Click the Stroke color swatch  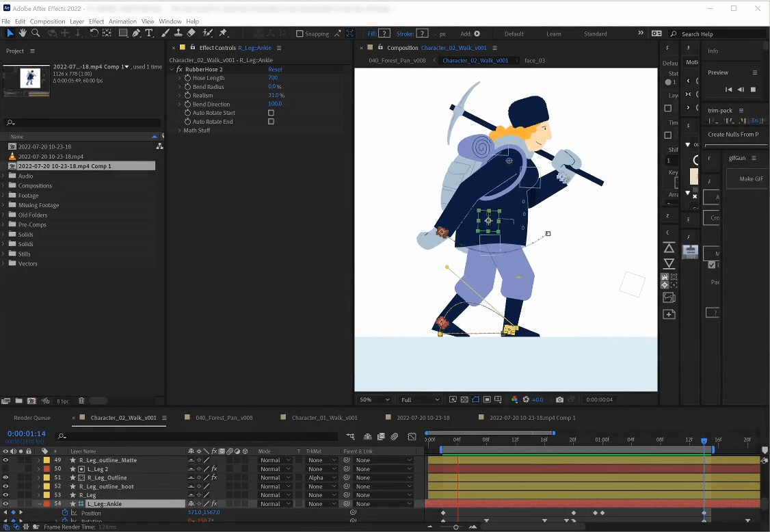point(423,34)
